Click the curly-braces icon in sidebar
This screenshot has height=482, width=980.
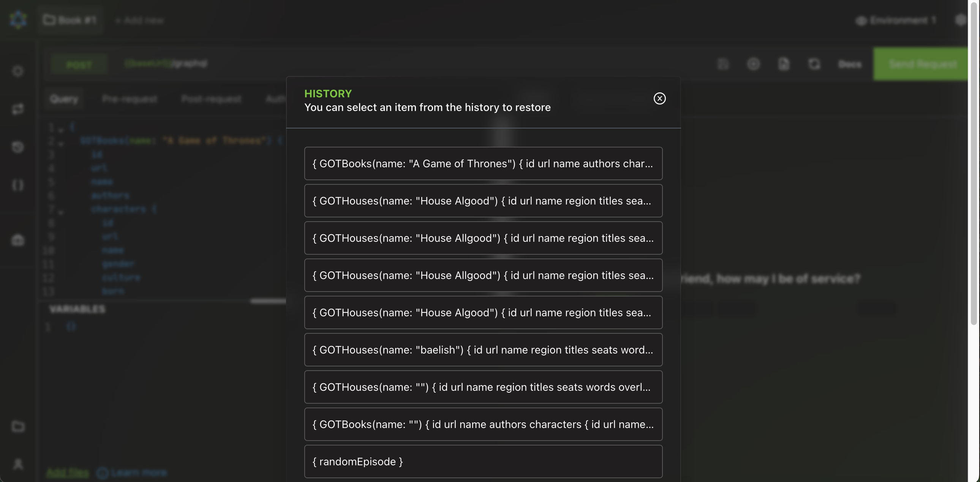point(17,186)
